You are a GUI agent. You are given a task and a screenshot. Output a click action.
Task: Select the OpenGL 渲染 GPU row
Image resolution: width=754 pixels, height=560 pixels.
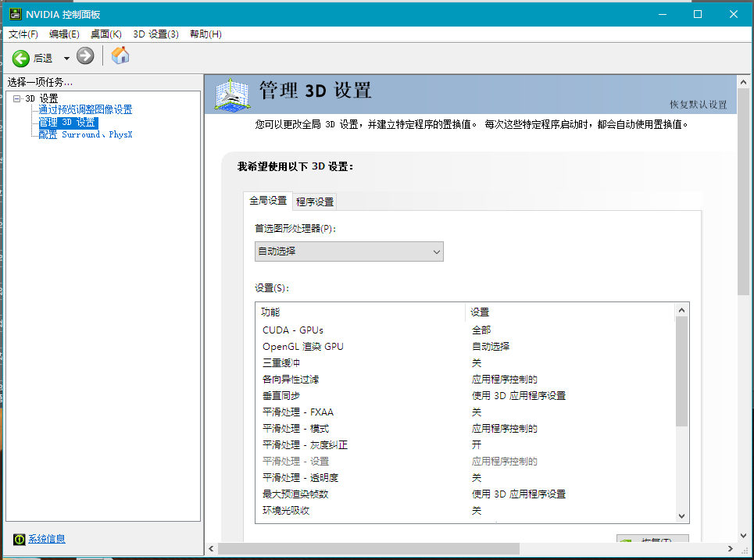click(x=466, y=347)
